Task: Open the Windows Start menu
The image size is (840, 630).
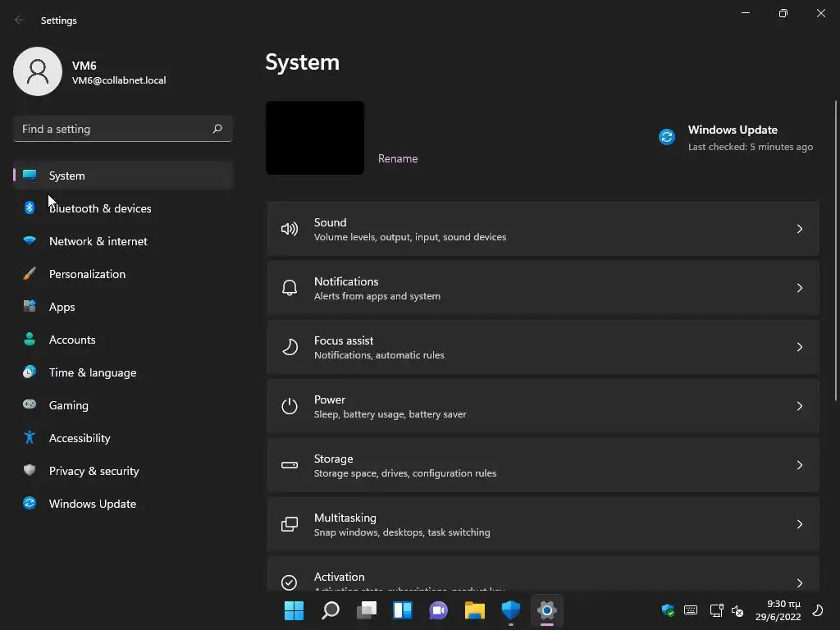Action: [294, 610]
